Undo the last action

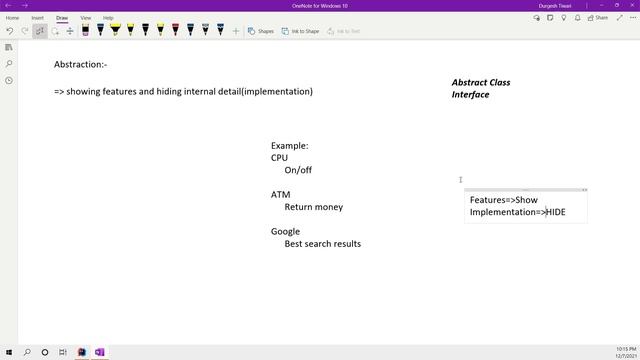point(10,31)
